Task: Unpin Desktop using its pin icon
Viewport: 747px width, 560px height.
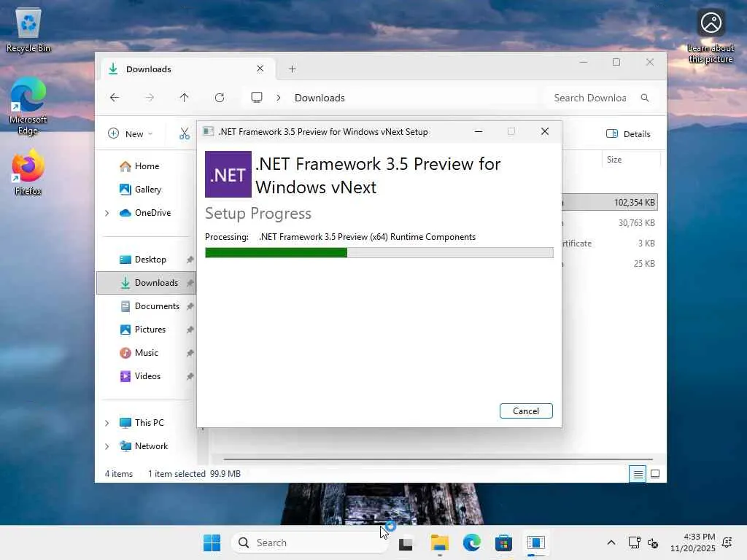Action: pos(190,260)
